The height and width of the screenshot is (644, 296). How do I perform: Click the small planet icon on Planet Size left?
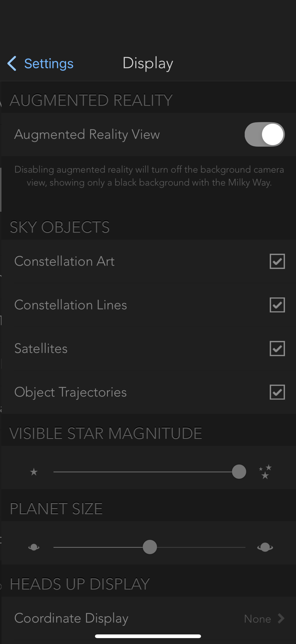pos(34,546)
